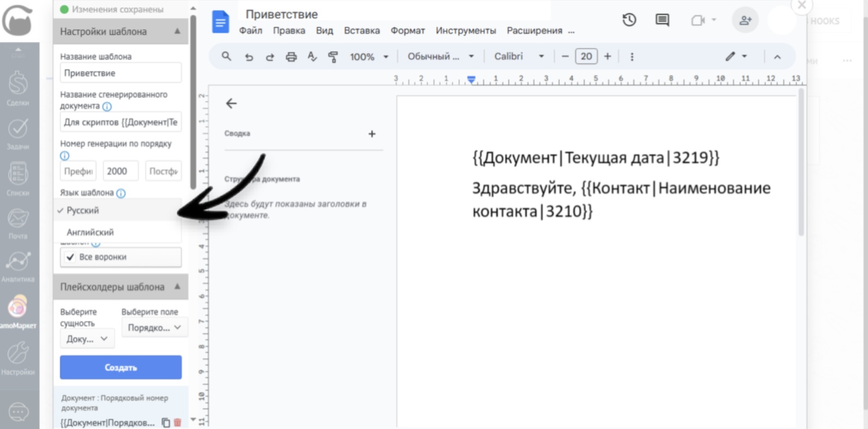Click the Префикс input field
The height and width of the screenshot is (429, 868).
tap(78, 171)
